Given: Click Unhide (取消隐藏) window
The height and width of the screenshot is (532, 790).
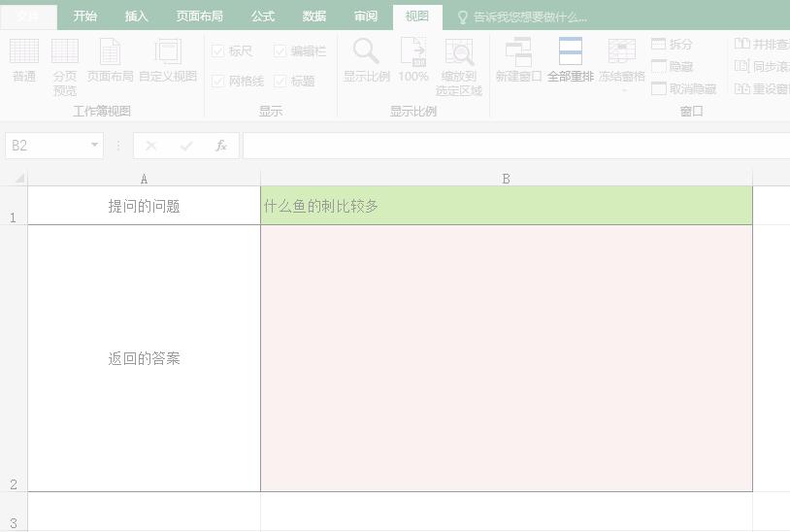Looking at the screenshot, I should point(683,88).
